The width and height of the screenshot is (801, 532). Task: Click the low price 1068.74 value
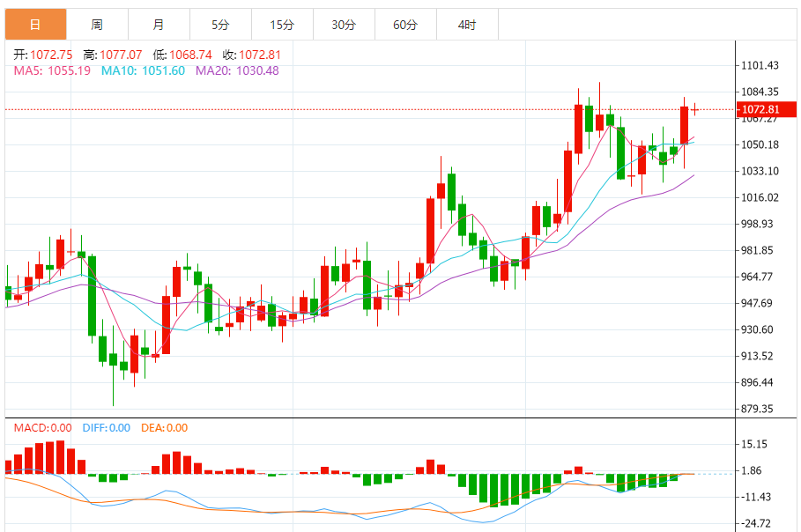[x=190, y=55]
